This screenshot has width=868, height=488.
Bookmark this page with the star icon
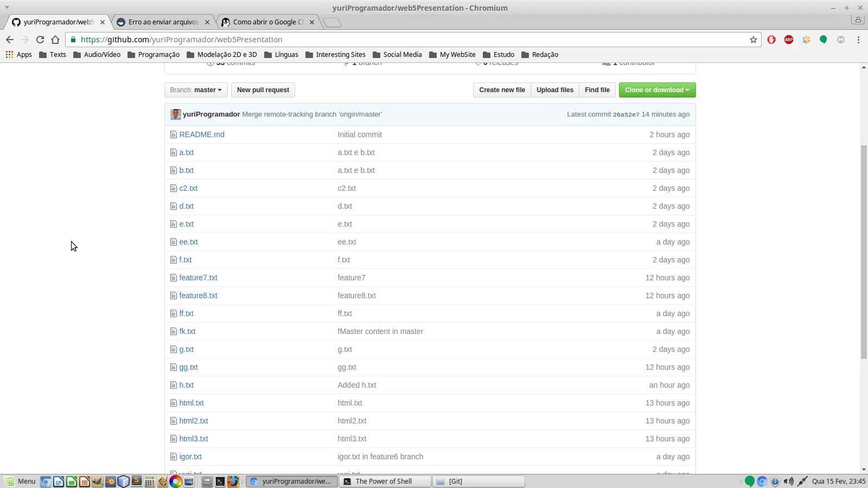[x=754, y=40]
